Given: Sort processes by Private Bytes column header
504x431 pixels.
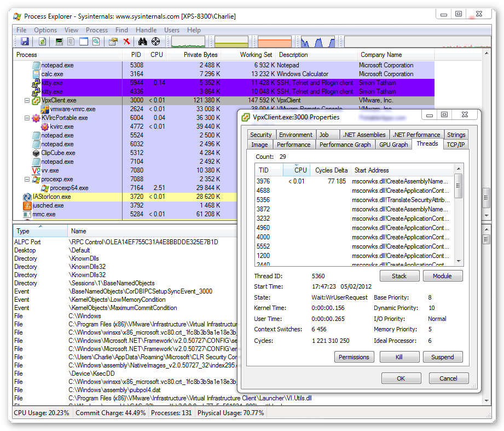Looking at the screenshot, I should point(194,55).
